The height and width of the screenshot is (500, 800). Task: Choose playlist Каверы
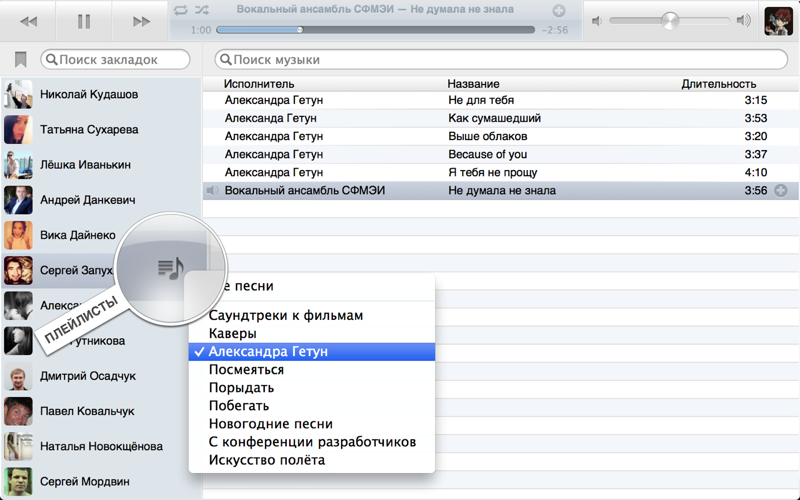coord(312,334)
